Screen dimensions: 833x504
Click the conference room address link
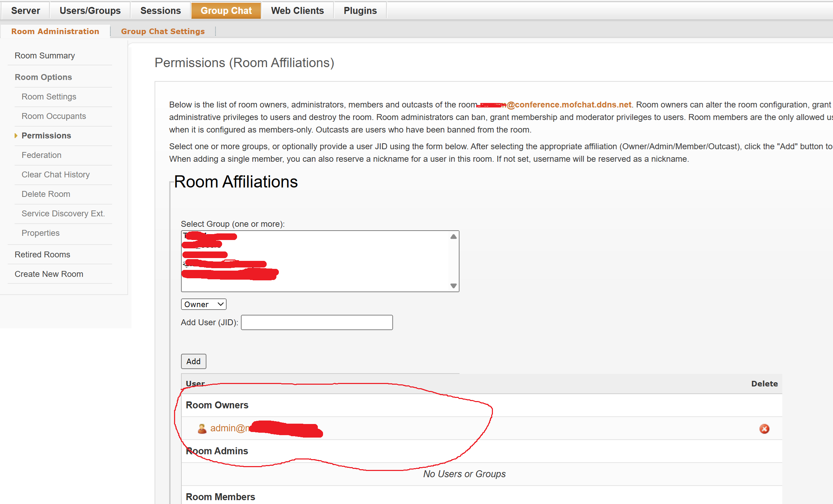pyautogui.click(x=554, y=105)
